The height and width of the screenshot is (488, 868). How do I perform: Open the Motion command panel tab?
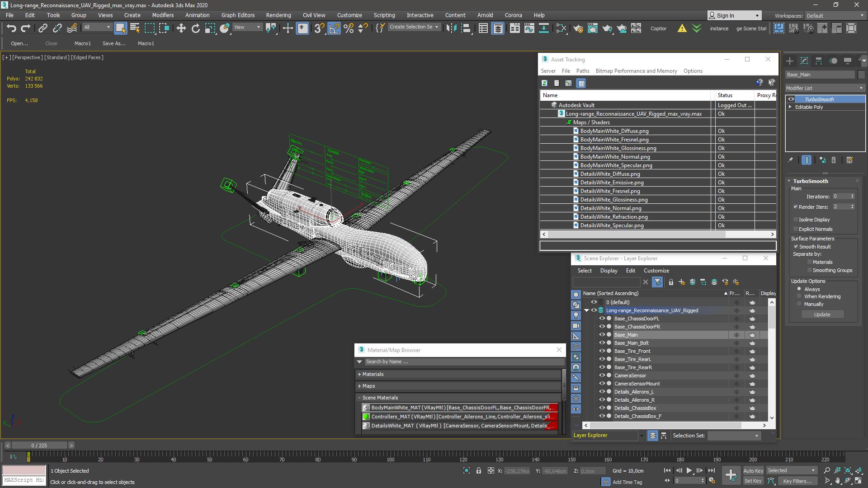coord(833,61)
